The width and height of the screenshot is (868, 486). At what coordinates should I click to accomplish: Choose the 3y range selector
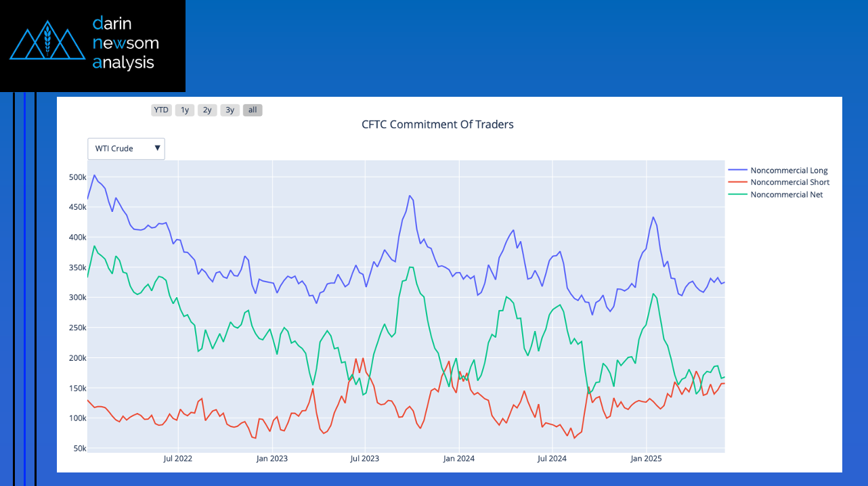point(230,110)
